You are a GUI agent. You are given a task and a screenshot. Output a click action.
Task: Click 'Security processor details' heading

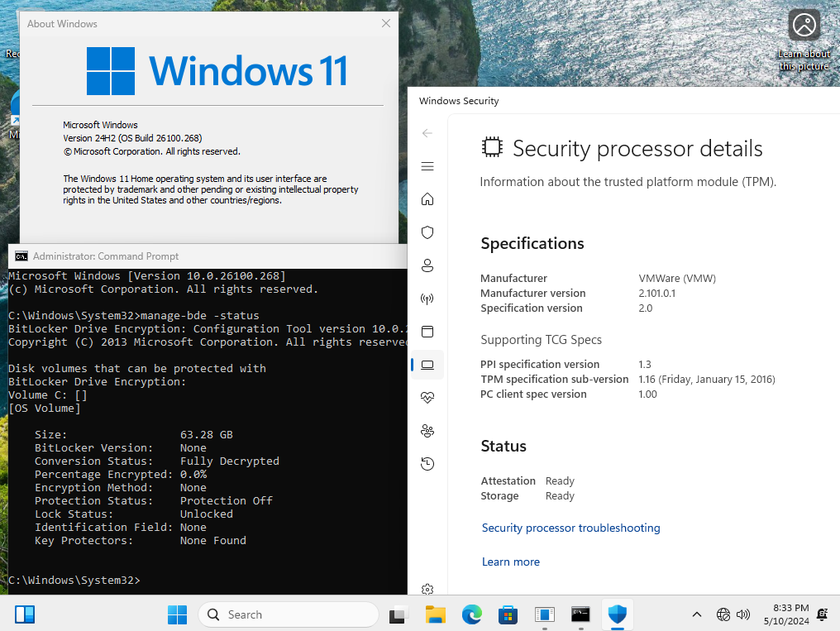pos(637,148)
